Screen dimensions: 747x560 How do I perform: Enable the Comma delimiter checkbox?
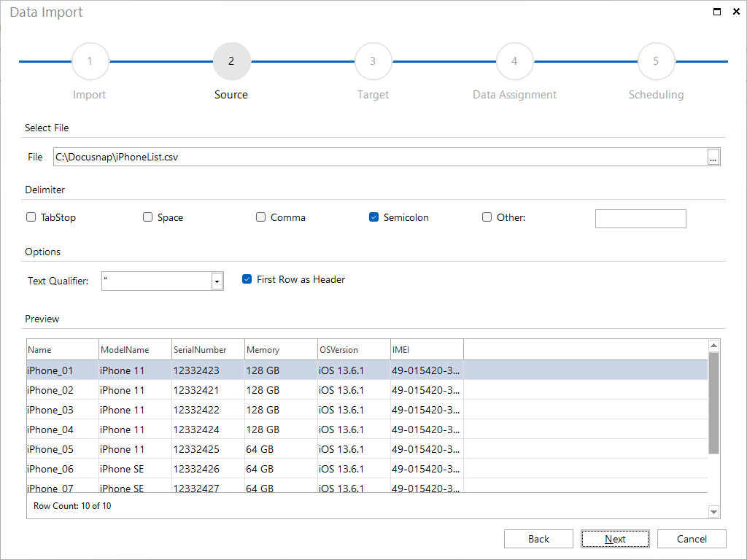click(x=260, y=217)
